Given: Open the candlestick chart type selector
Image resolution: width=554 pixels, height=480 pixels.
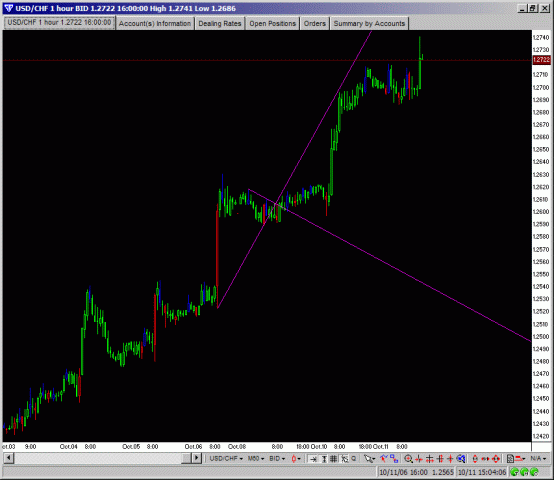Looking at the screenshot, I should (x=296, y=458).
